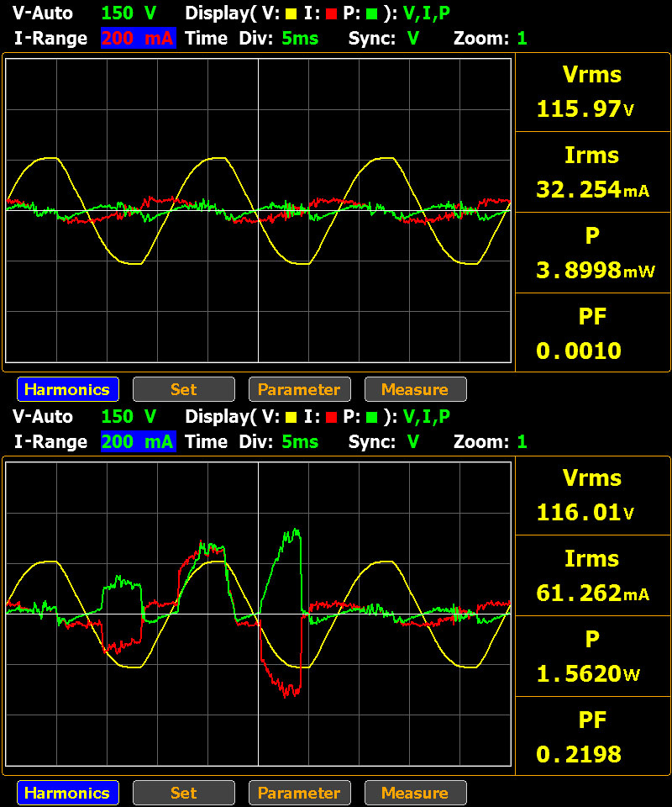Click upper screen's green P color swatch
The image size is (672, 807).
(371, 14)
